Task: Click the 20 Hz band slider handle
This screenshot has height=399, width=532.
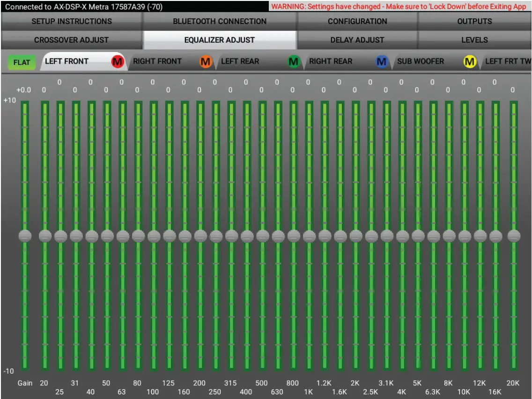Action: 44,236
